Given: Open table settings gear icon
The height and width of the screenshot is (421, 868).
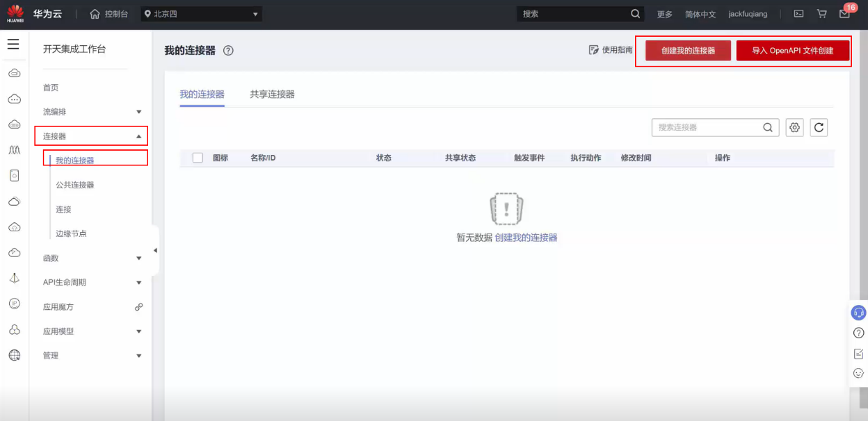Looking at the screenshot, I should coord(795,127).
